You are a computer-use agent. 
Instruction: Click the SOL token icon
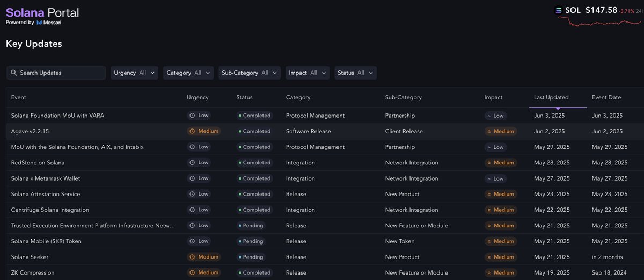point(559,10)
